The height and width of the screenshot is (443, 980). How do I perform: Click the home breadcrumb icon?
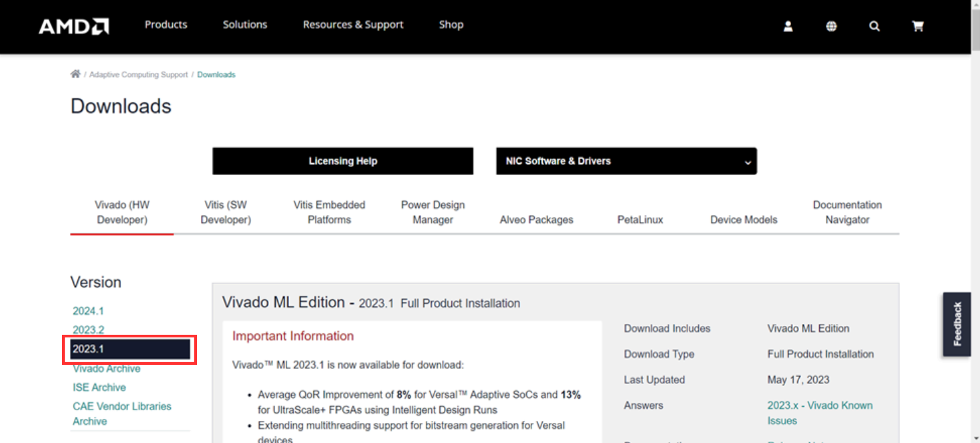75,74
